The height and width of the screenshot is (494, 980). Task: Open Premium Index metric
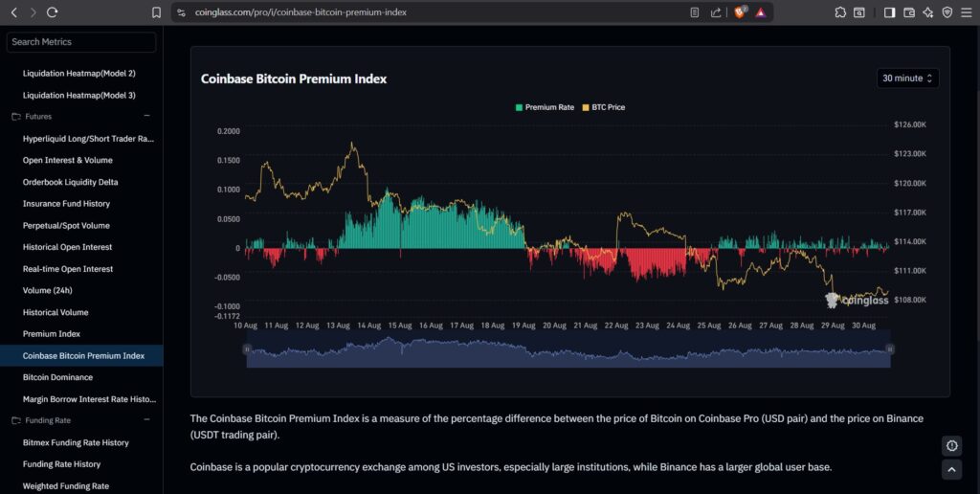point(52,334)
